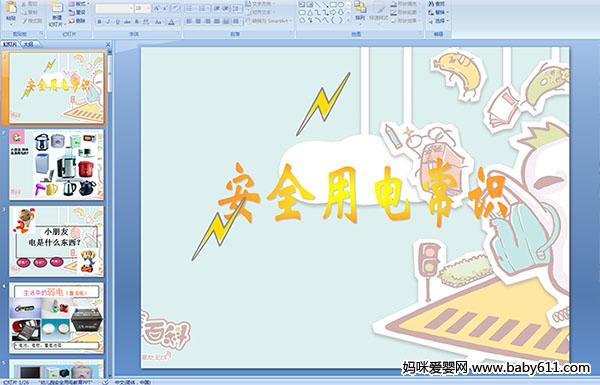The height and width of the screenshot is (385, 600).
Task: Toggle Align Text Left
Action: pyautogui.click(x=189, y=21)
